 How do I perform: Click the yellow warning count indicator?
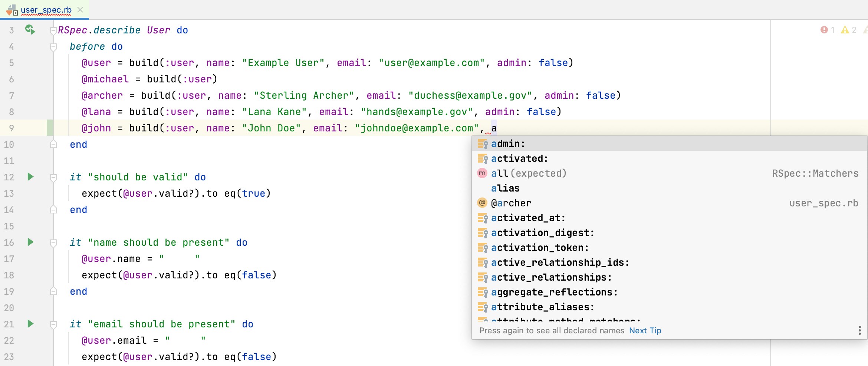pyautogui.click(x=849, y=30)
